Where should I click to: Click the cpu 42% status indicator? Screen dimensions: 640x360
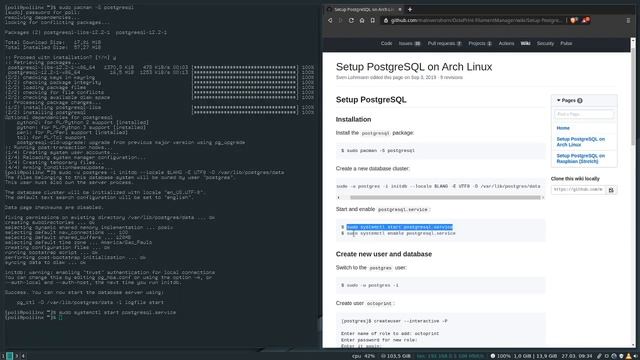click(363, 356)
